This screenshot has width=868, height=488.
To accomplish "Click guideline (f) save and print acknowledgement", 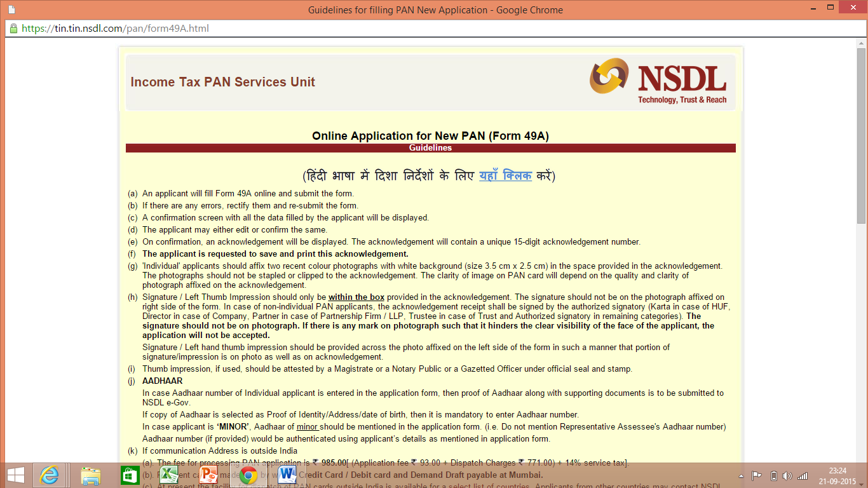I will tap(275, 254).
